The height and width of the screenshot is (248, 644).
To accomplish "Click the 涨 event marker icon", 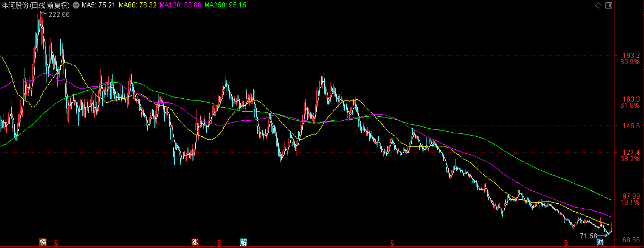I will coord(195,243).
